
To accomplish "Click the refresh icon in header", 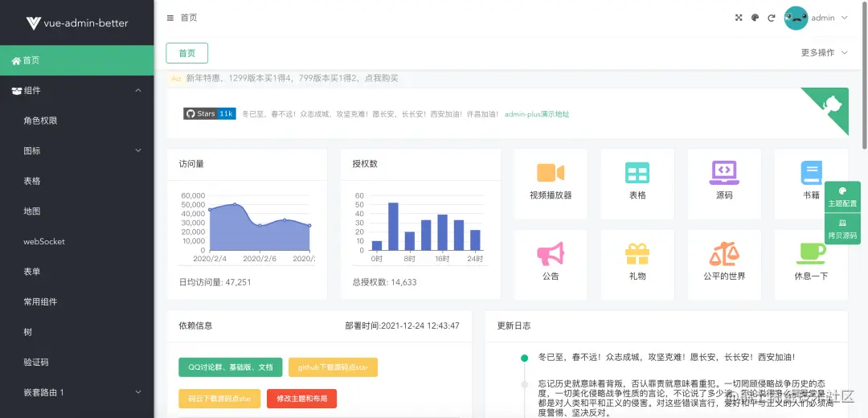I will [771, 18].
